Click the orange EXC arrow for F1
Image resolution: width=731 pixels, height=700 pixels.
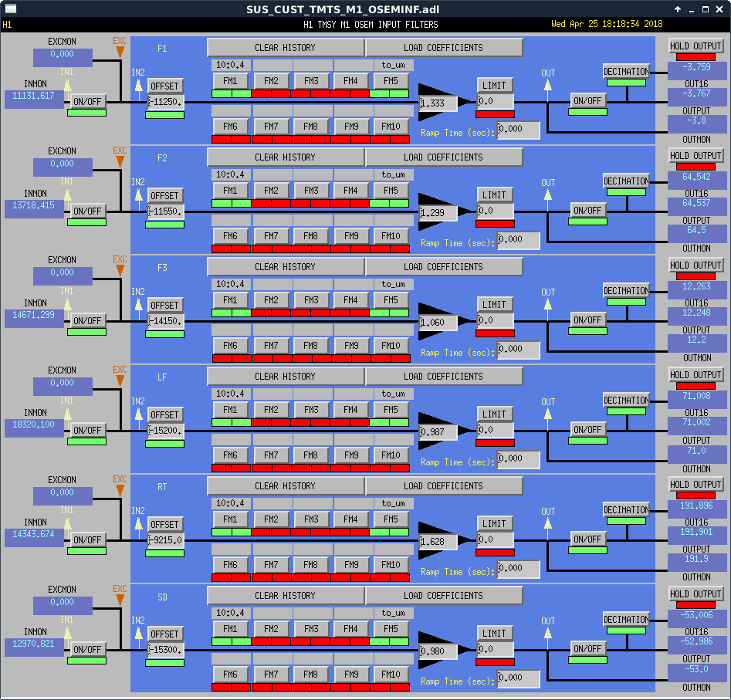pyautogui.click(x=120, y=52)
